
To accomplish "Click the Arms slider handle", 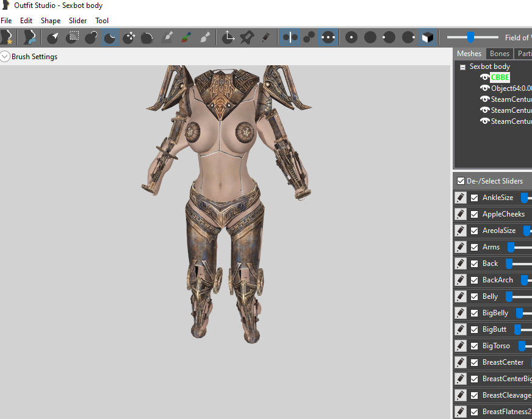I will (511, 248).
